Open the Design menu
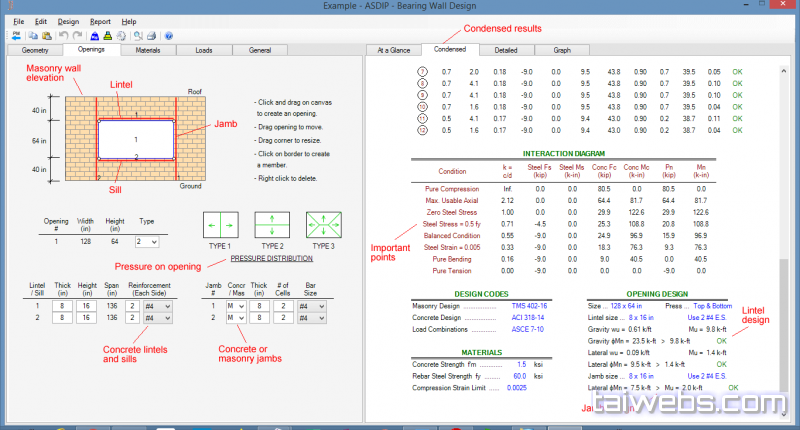 68,21
